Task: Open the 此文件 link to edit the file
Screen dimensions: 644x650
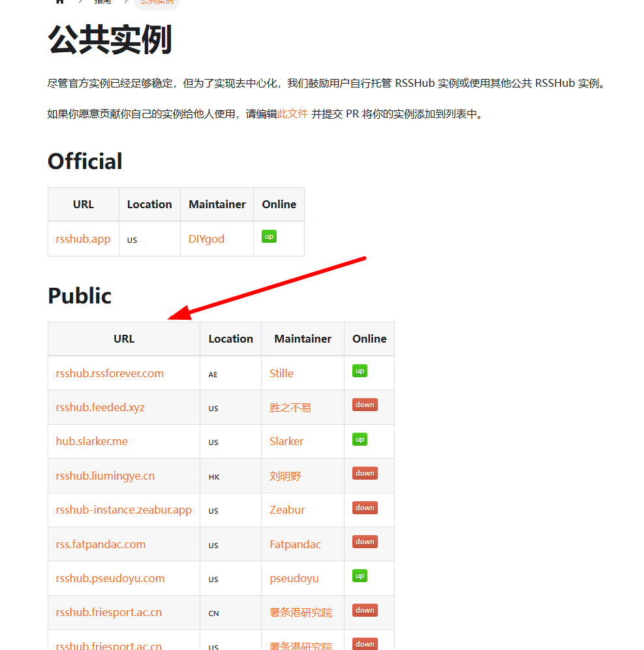Action: click(292, 114)
